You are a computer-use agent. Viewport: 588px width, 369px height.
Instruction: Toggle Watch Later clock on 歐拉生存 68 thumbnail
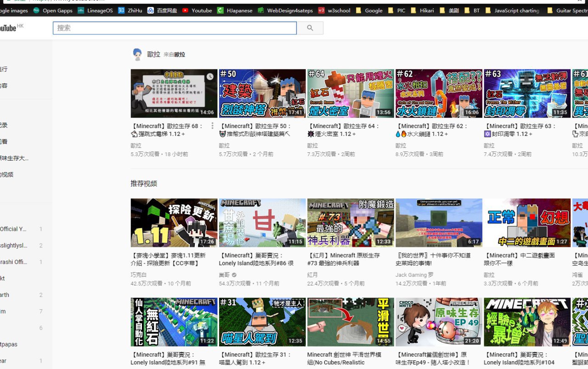click(x=210, y=77)
